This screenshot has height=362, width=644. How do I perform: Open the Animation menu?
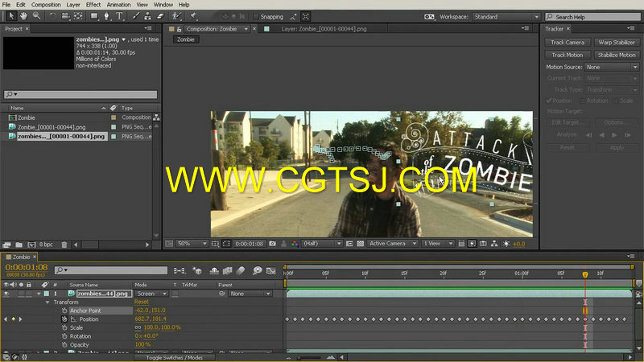(x=118, y=5)
